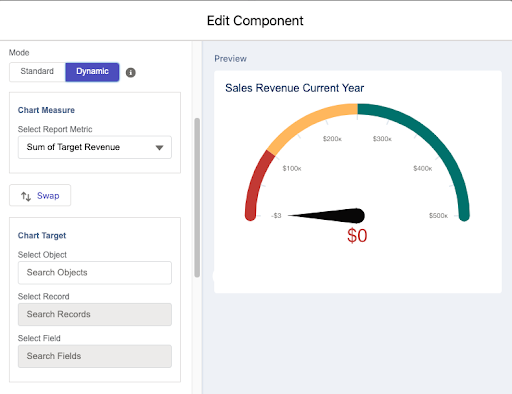Click the Select Report Metric label
Image resolution: width=512 pixels, height=394 pixels.
55,129
